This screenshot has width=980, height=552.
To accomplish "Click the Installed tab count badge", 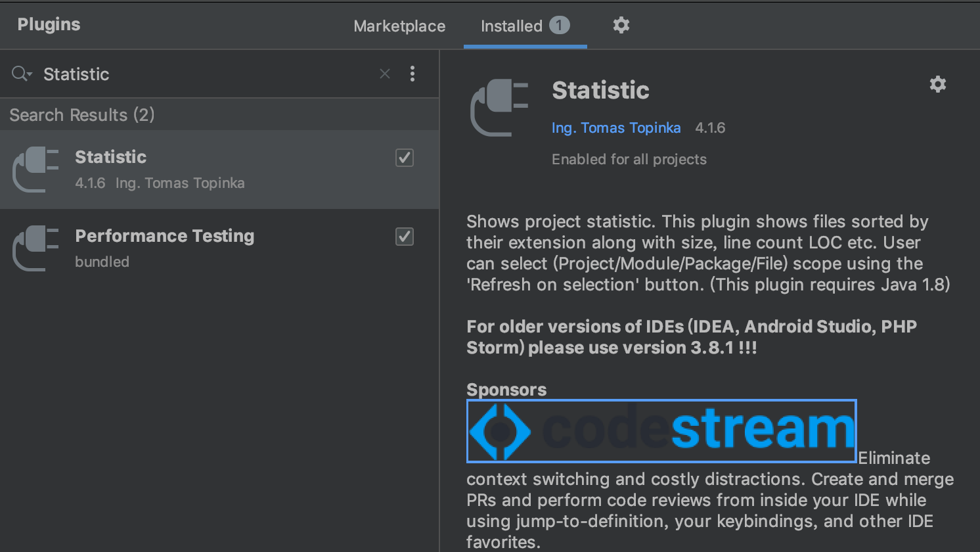I will tap(559, 26).
